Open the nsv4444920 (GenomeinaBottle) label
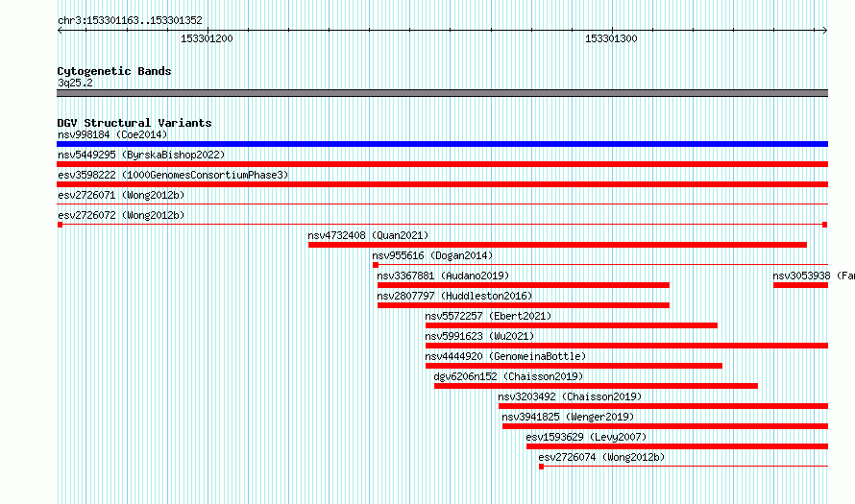The width and height of the screenshot is (855, 504). coord(505,356)
